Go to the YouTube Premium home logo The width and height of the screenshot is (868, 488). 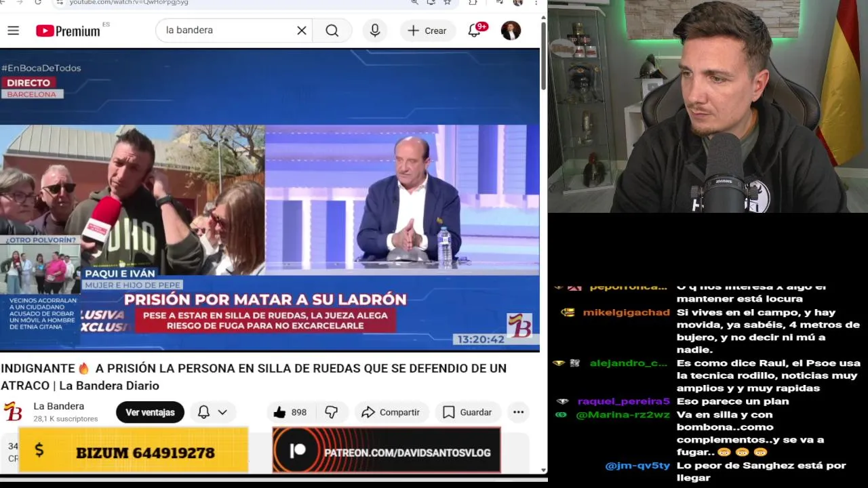click(x=68, y=30)
